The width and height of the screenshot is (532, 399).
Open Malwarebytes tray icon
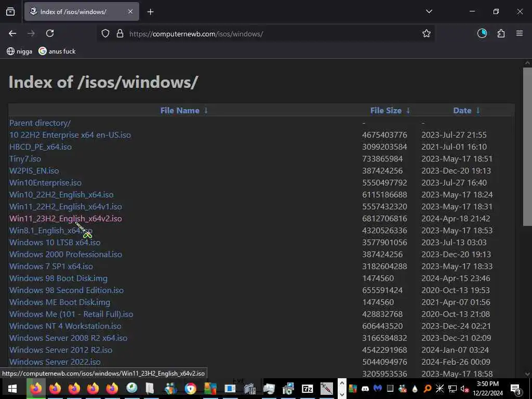coord(378,389)
